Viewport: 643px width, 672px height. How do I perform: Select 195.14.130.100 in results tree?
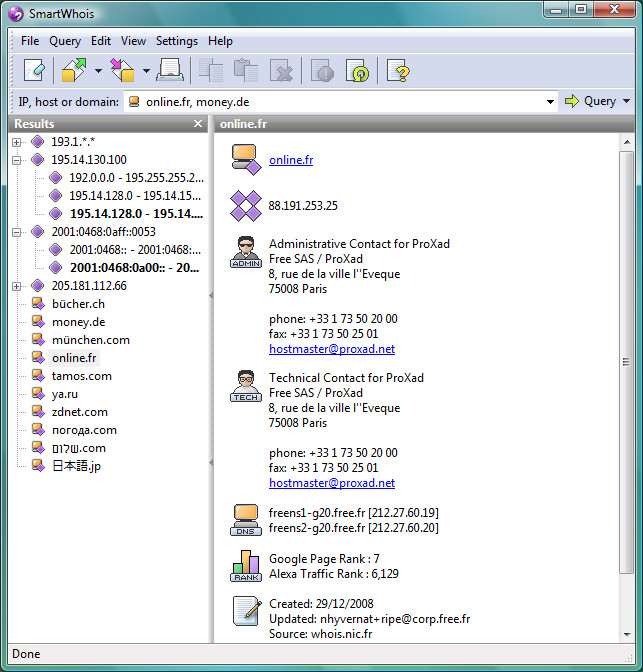tap(89, 160)
